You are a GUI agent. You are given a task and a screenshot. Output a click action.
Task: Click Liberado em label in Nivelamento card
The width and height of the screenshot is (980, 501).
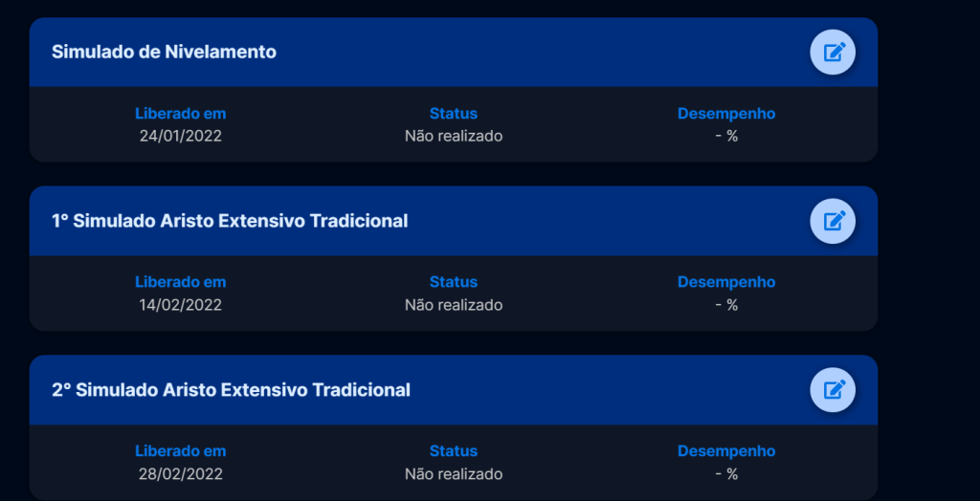(180, 114)
